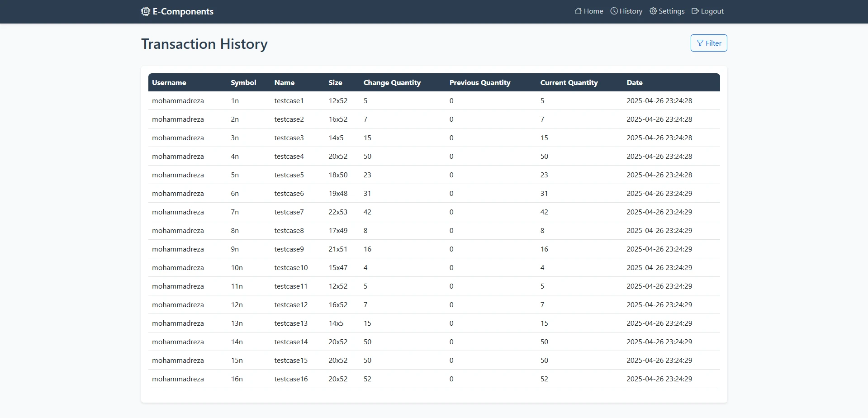Screen dimensions: 868x418
Task: Open the Filter options
Action: click(709, 43)
